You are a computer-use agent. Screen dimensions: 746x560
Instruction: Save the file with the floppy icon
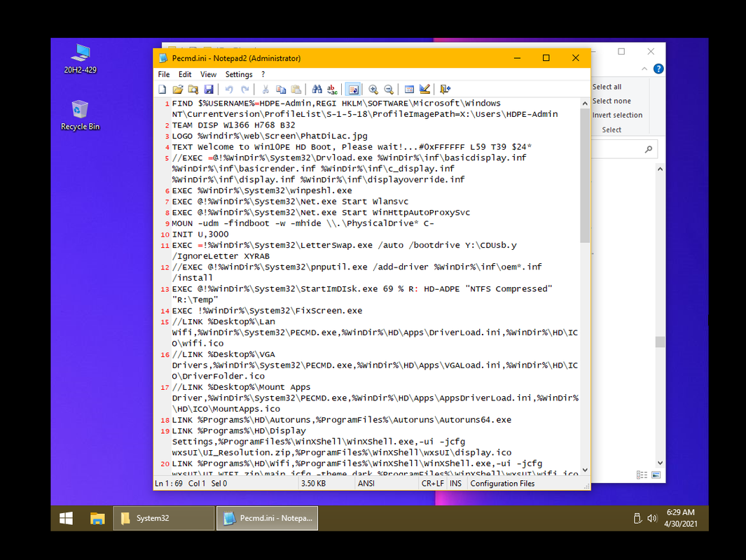(x=208, y=90)
